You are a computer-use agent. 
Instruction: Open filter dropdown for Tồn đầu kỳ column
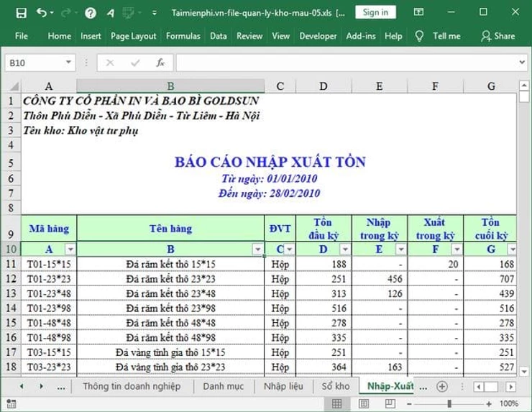pyautogui.click(x=345, y=250)
